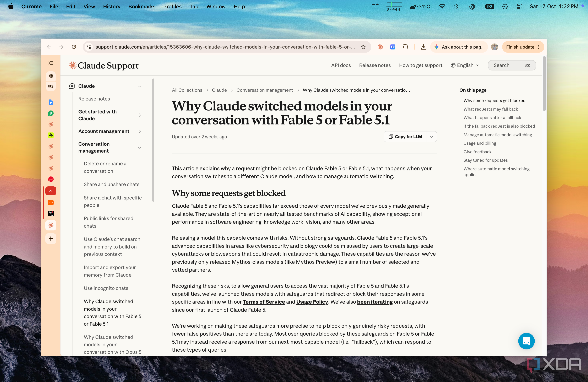Screen dimensions: 588x382
Task: Reload the page with refresh icon
Action: point(74,47)
